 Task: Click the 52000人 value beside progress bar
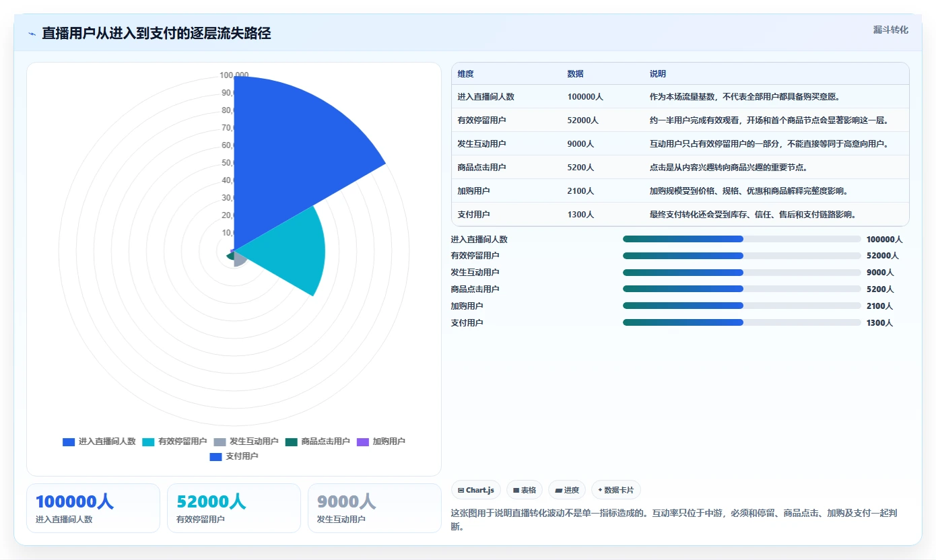tap(882, 256)
